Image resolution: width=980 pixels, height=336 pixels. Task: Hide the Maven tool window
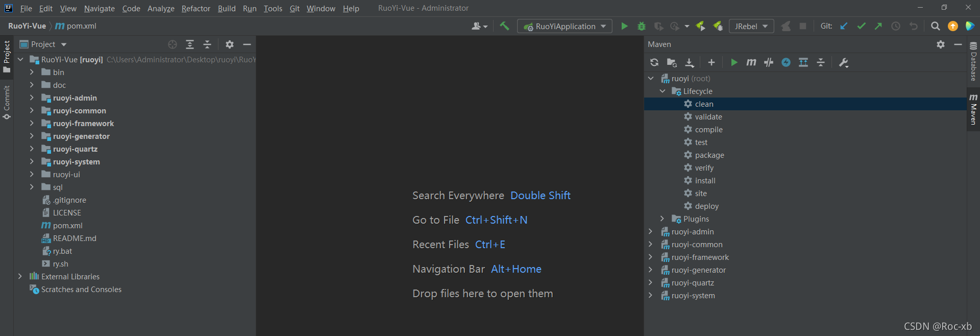(958, 44)
